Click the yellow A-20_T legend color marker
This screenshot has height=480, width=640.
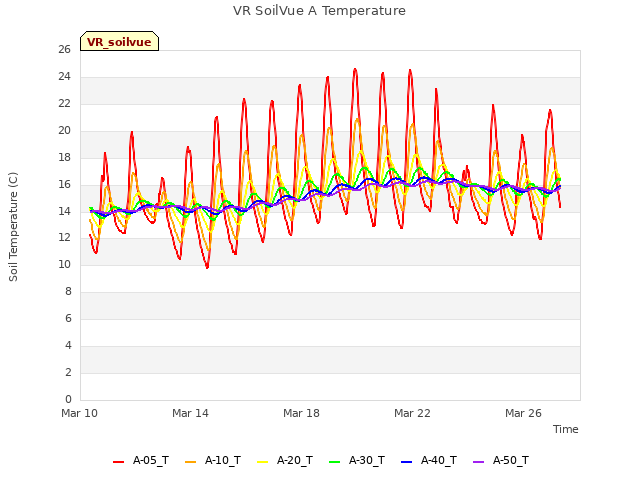262,462
